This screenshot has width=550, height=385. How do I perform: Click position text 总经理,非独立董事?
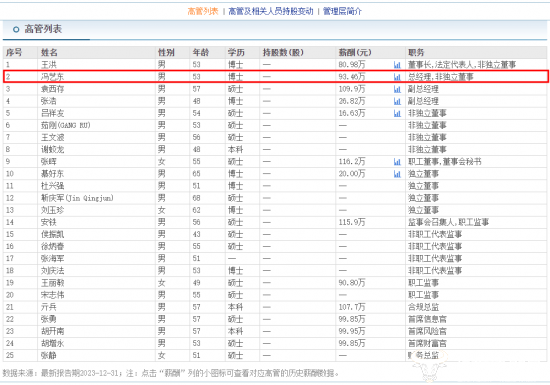coord(441,77)
